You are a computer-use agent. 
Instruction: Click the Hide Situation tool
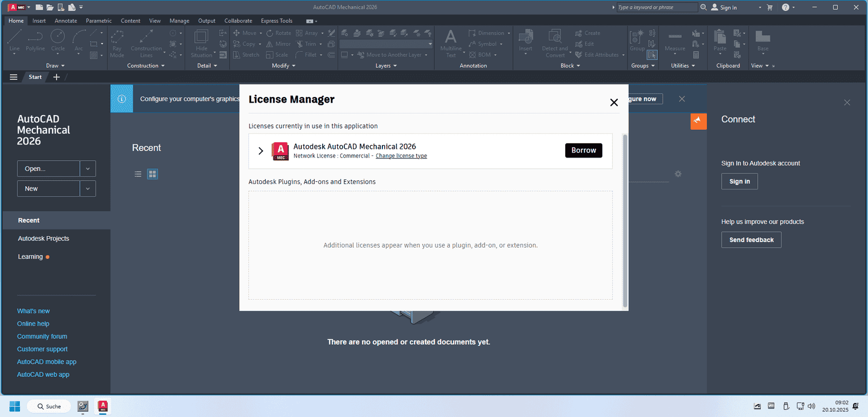click(201, 43)
